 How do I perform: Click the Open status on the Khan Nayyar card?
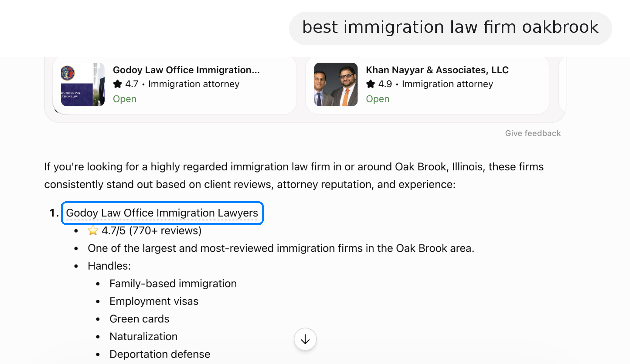coord(378,99)
